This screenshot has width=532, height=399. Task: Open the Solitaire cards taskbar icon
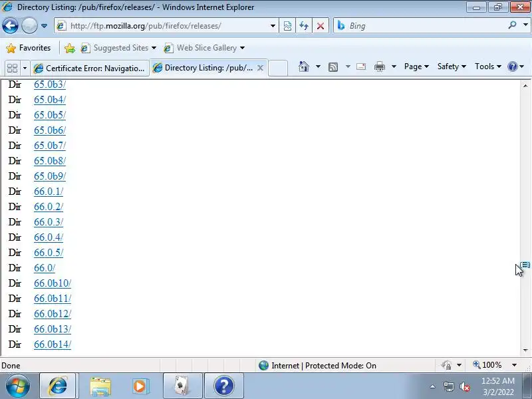[182, 386]
